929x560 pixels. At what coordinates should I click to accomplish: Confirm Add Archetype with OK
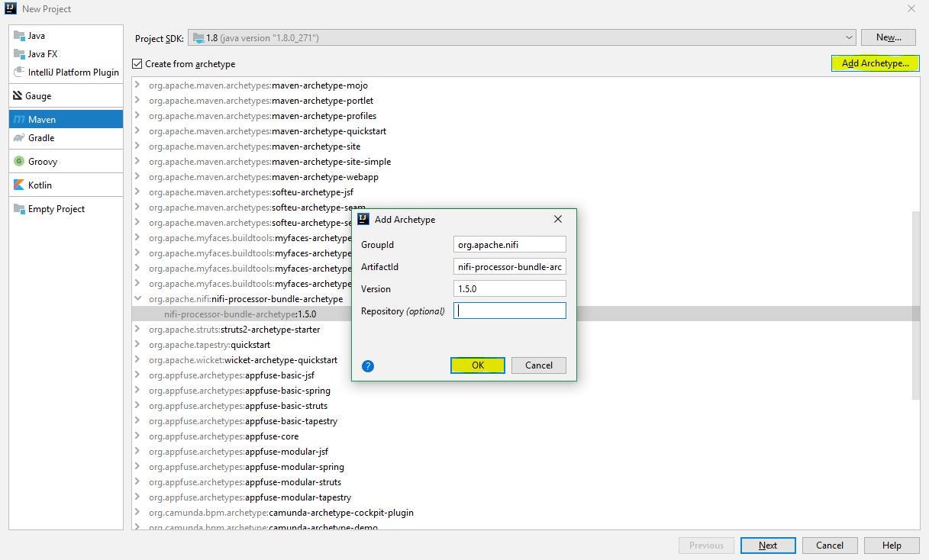coord(478,365)
